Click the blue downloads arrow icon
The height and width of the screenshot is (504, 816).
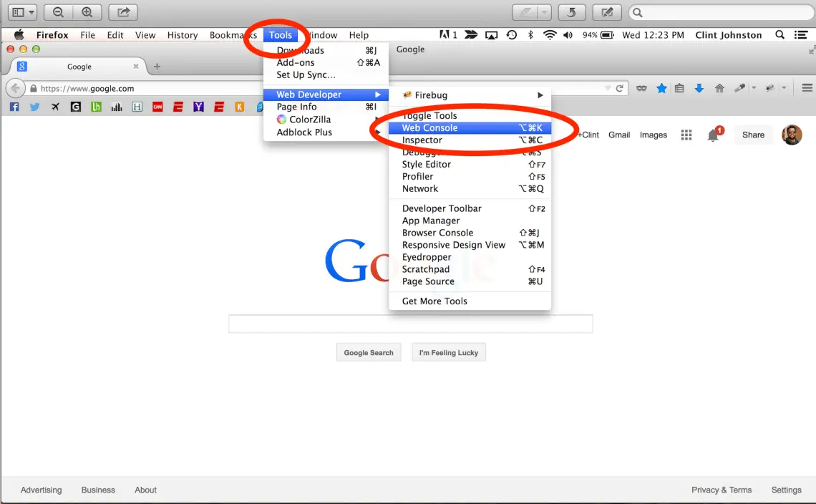699,89
